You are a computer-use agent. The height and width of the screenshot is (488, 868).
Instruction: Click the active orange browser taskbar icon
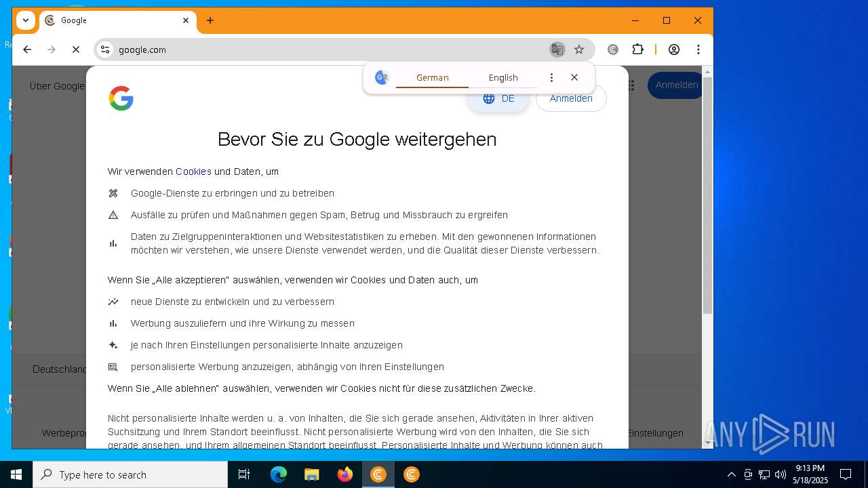378,474
